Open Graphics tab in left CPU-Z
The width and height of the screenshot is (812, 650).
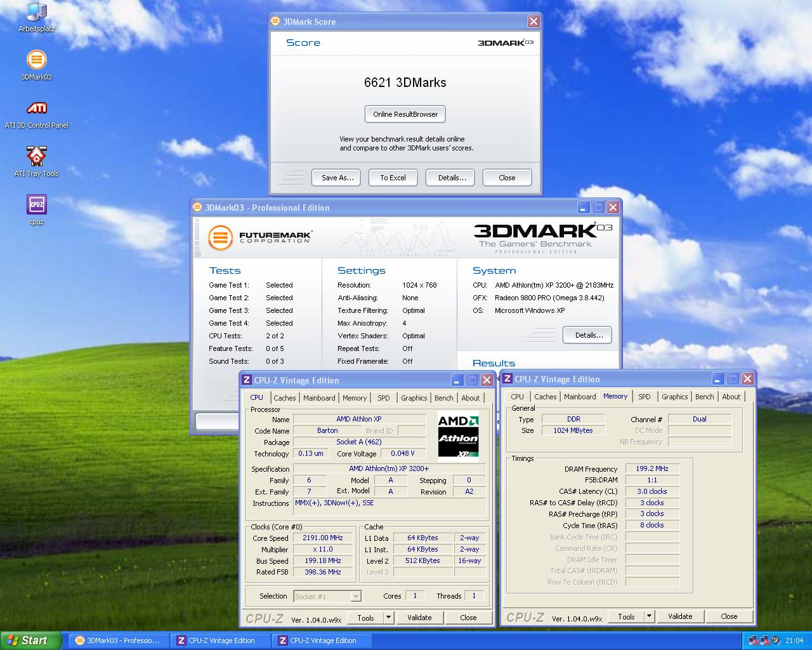point(414,398)
